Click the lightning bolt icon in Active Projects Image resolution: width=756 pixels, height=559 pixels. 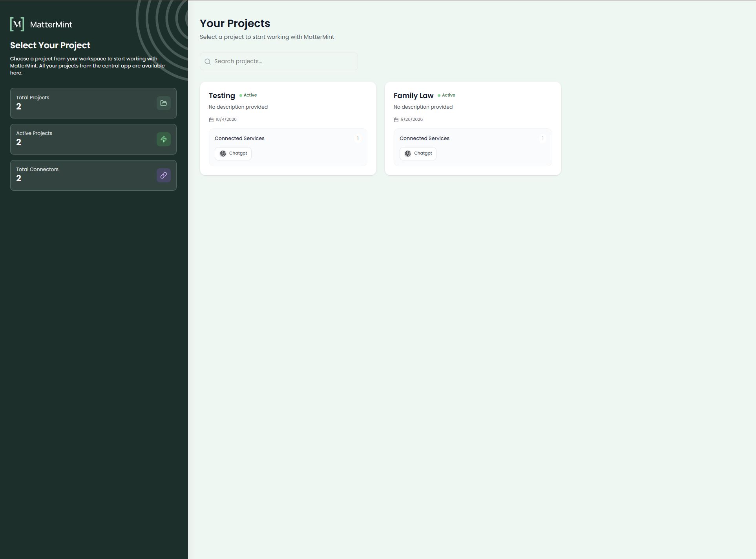coord(164,139)
